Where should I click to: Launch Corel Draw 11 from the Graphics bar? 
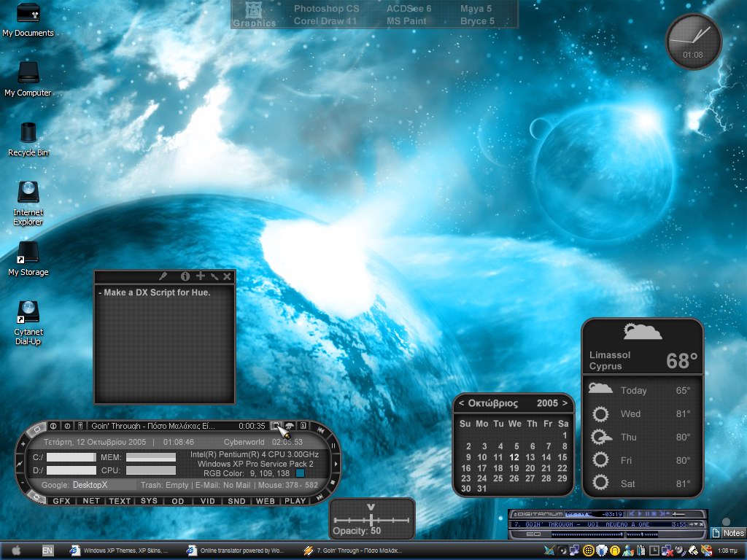pos(325,21)
